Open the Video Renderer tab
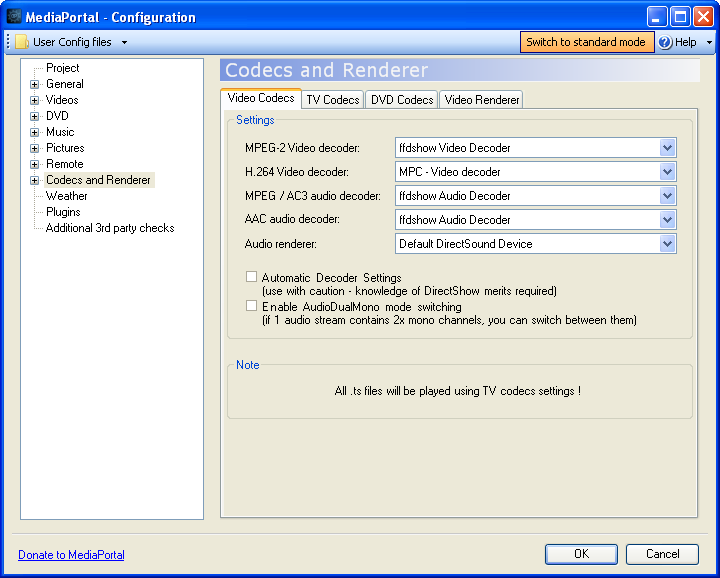This screenshot has width=720, height=578. coord(481,100)
